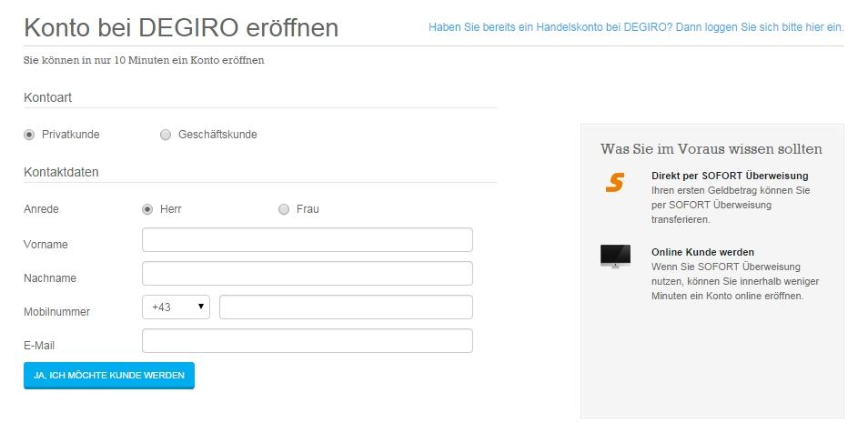Click the Kontaktdaten section label
The height and width of the screenshot is (433, 868).
(61, 172)
